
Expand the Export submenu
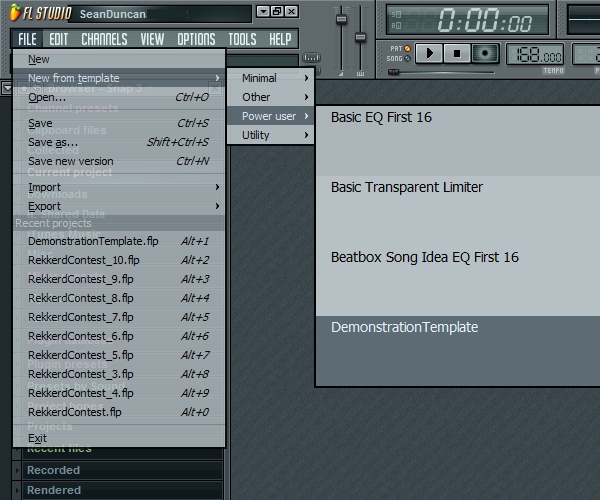coord(119,206)
